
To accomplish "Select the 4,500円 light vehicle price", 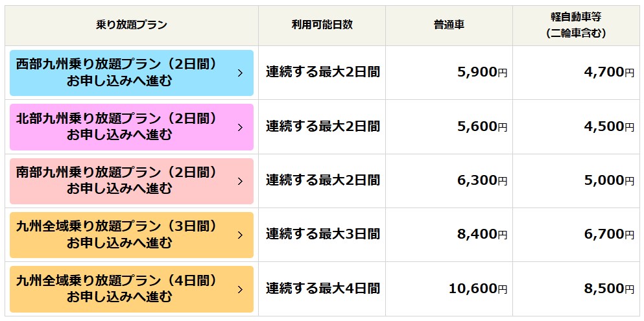I will (609, 126).
